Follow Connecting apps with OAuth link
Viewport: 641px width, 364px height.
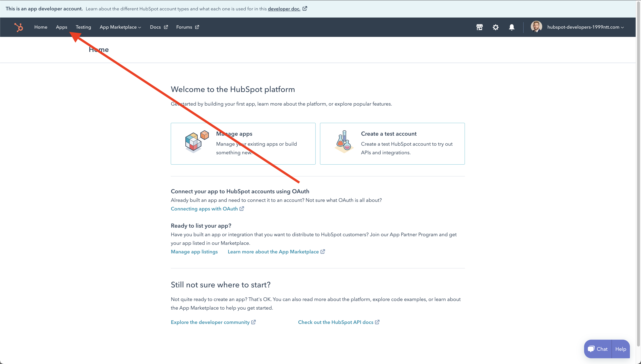click(204, 208)
